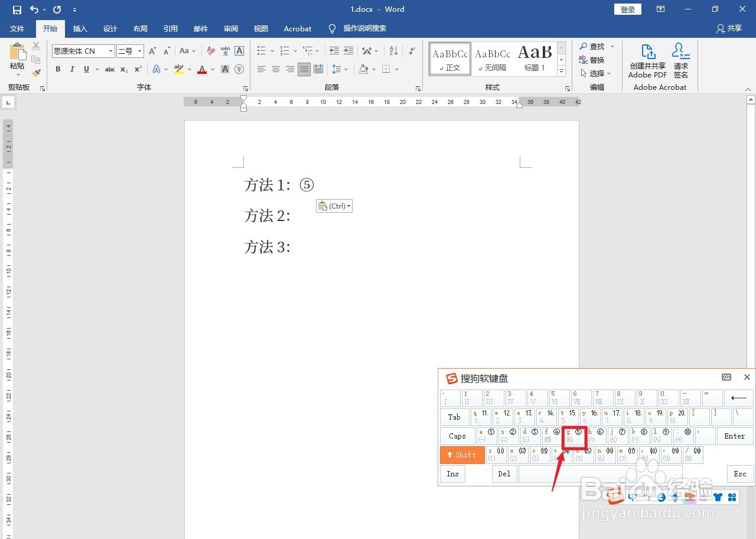The width and height of the screenshot is (756, 539).
Task: Undo the last action
Action: pyautogui.click(x=34, y=9)
